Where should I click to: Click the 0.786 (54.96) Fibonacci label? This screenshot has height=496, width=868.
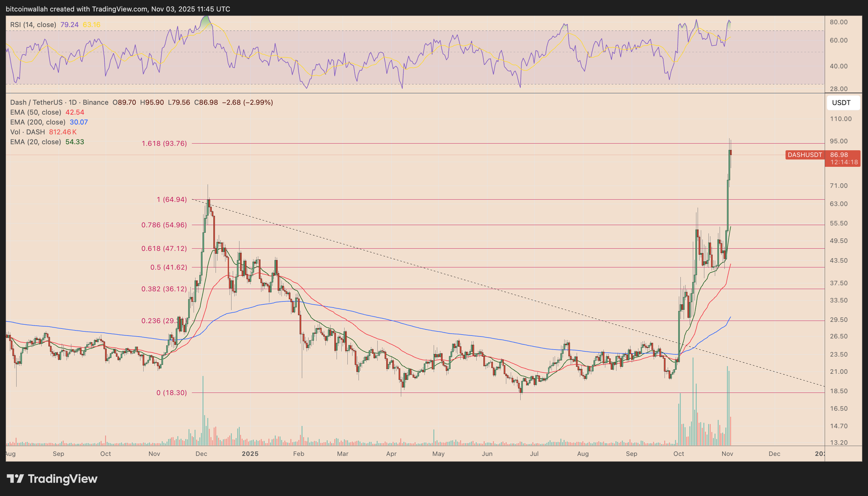(164, 225)
